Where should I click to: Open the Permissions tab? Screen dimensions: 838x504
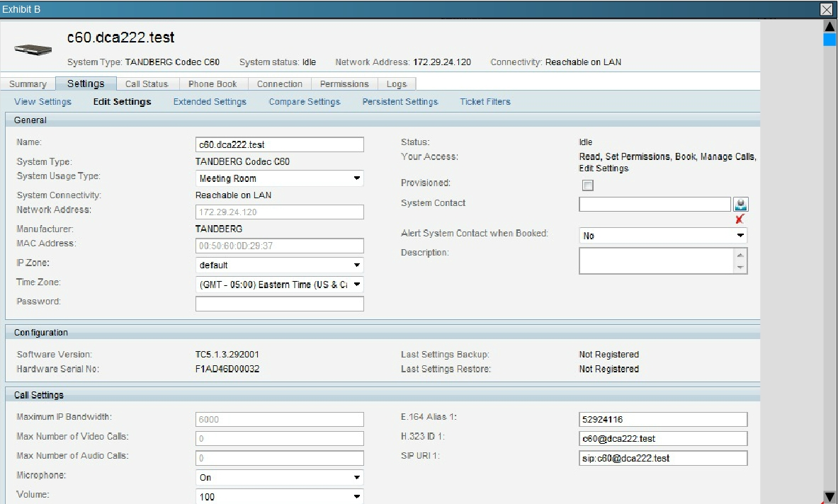[344, 84]
